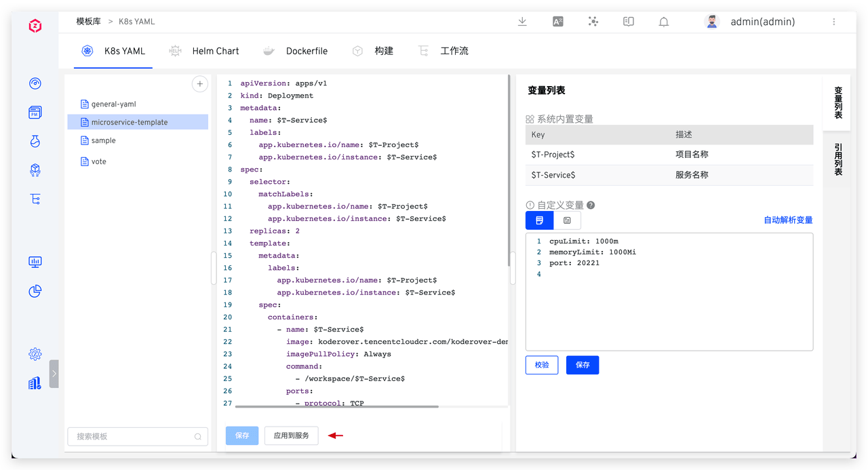868x470 pixels.
Task: Open the language switch icon
Action: tap(558, 22)
